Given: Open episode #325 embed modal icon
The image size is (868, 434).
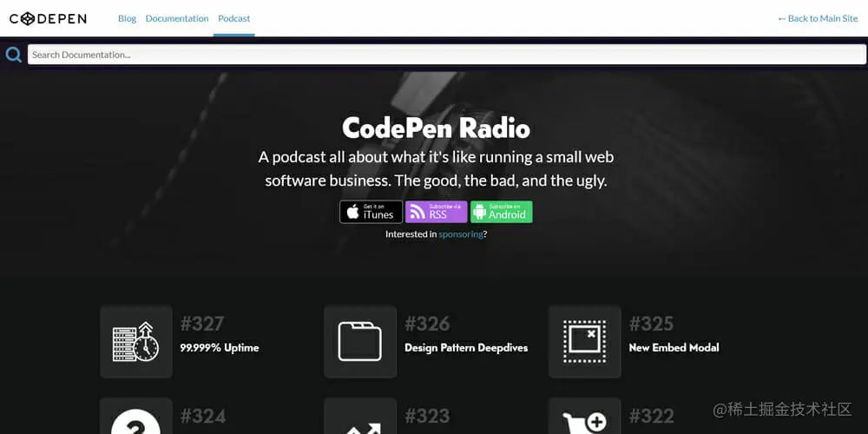Looking at the screenshot, I should (x=584, y=341).
